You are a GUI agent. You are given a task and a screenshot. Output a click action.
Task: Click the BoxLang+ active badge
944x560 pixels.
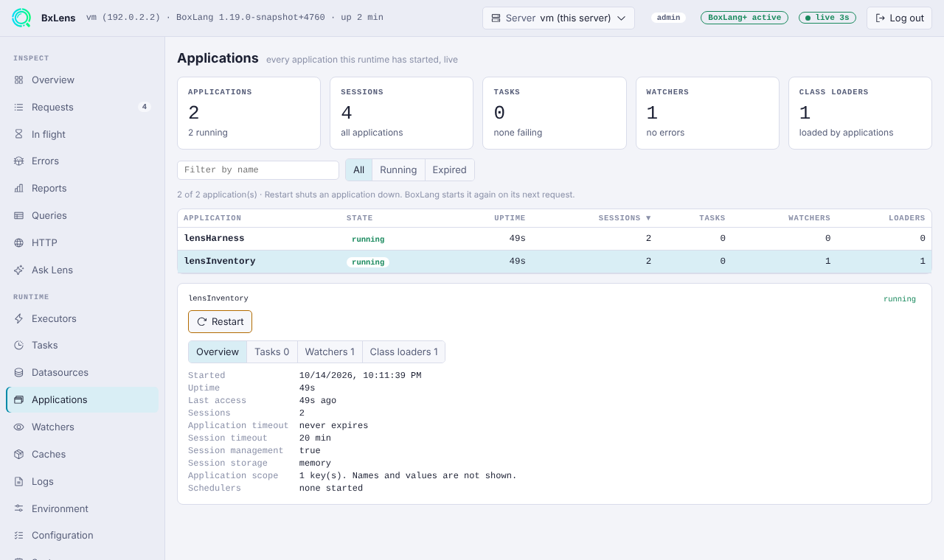click(744, 18)
